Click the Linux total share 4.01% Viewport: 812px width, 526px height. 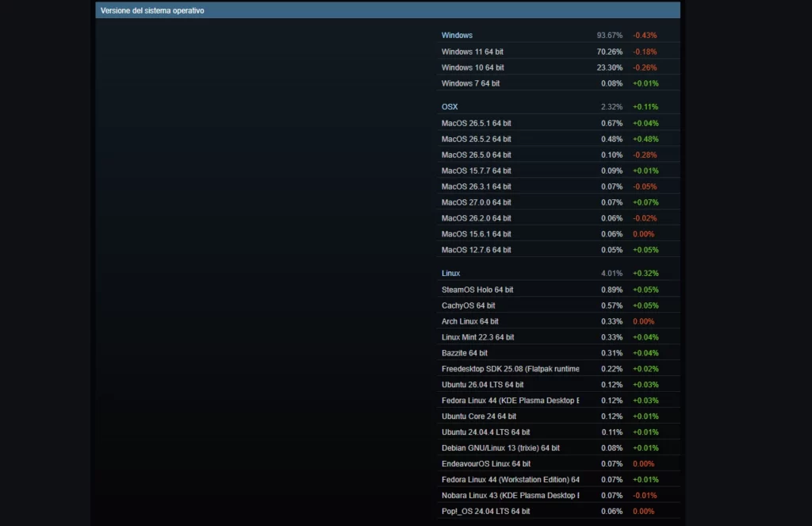(611, 273)
